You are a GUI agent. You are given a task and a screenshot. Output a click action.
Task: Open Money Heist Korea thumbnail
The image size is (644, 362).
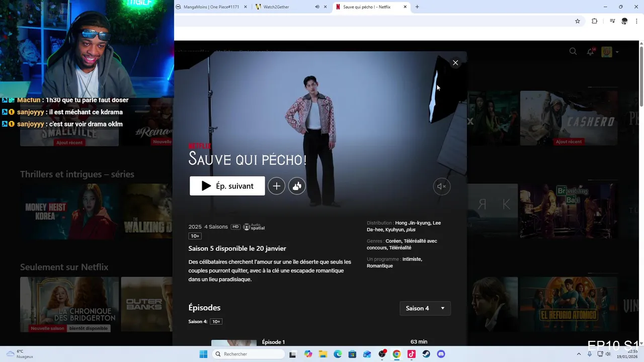coord(69,212)
